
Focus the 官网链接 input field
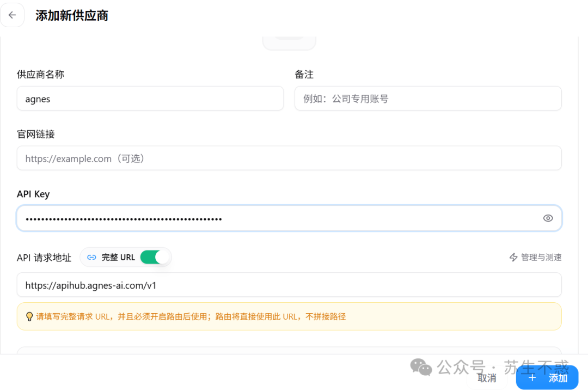(289, 158)
